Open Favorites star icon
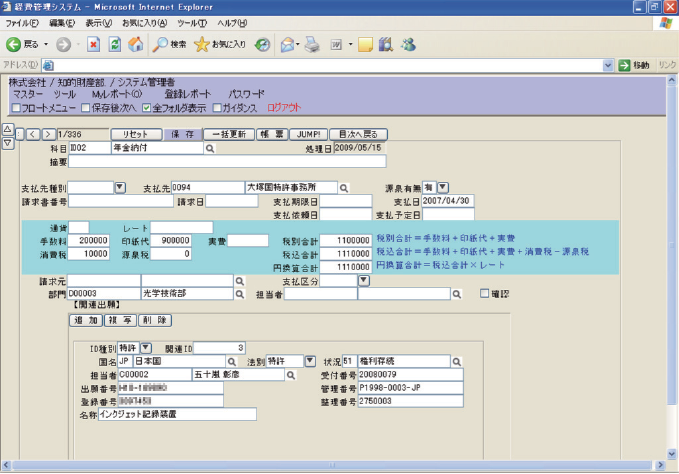Viewport: 679px width, 474px height. 202,44
